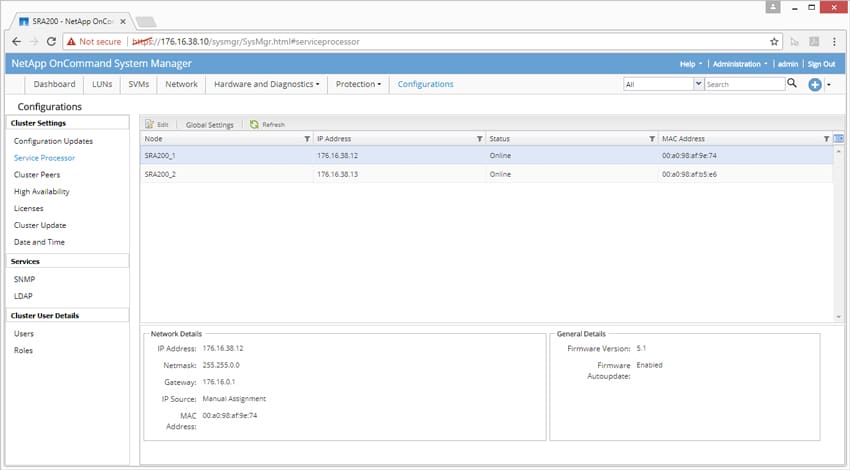Open the LUNs tab
The width and height of the screenshot is (850, 470).
click(102, 84)
